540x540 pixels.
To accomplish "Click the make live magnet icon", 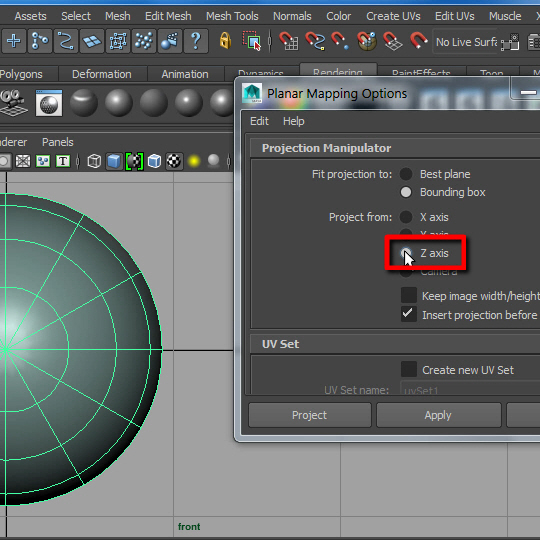I will coord(418,40).
